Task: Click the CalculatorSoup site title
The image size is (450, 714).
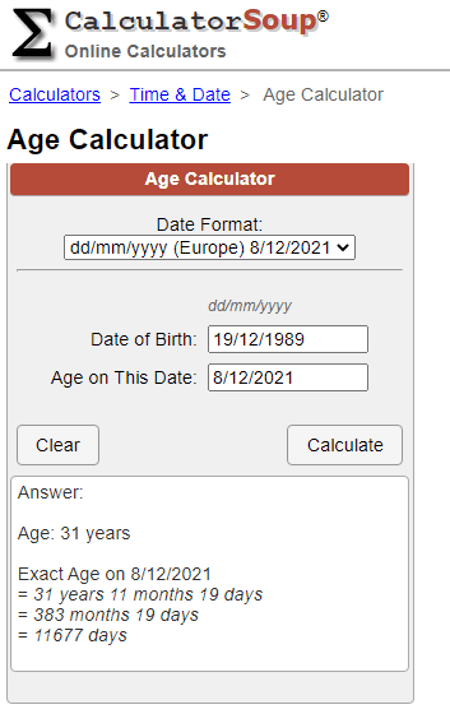Action: click(196, 22)
